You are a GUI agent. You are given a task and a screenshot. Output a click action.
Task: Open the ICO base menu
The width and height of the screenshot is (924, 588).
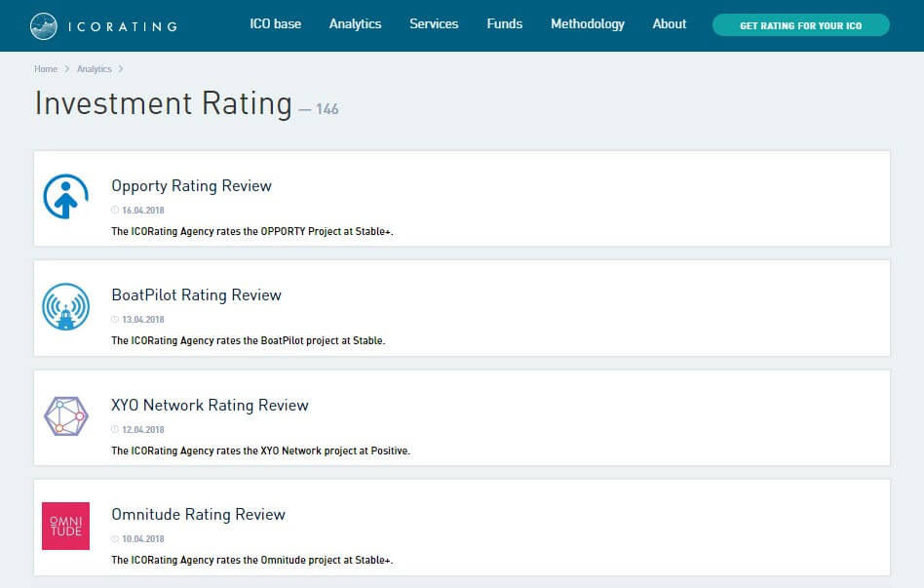[275, 24]
